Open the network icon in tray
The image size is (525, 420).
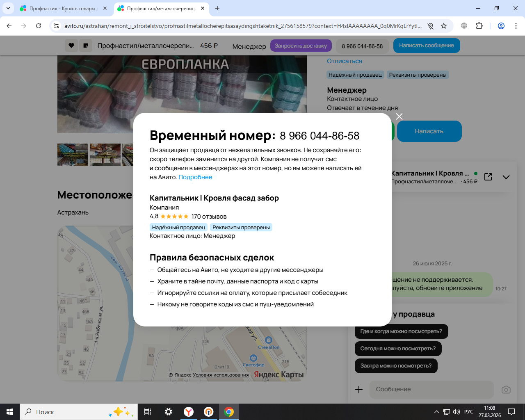click(x=447, y=412)
